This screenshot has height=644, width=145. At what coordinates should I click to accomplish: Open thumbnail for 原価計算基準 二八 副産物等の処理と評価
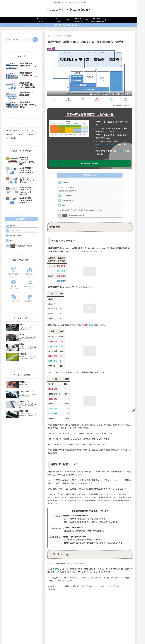(12, 105)
